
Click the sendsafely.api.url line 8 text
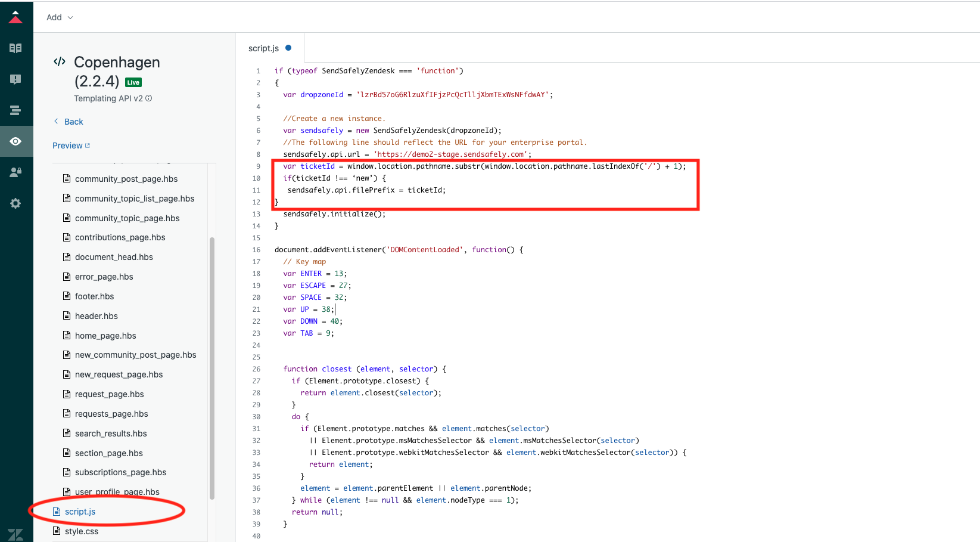click(x=407, y=154)
